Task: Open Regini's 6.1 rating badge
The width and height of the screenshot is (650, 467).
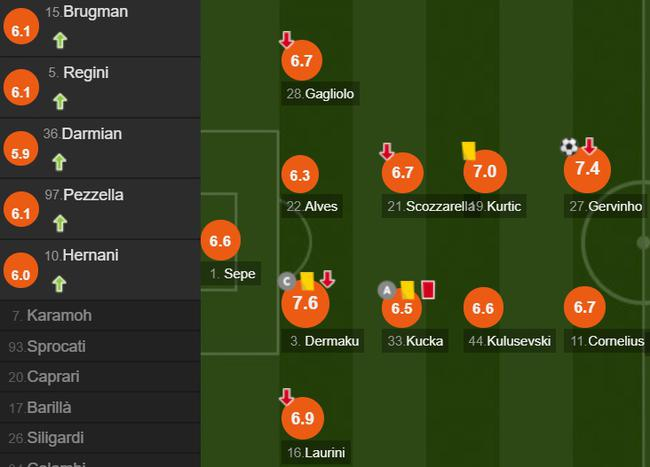Action: tap(21, 90)
